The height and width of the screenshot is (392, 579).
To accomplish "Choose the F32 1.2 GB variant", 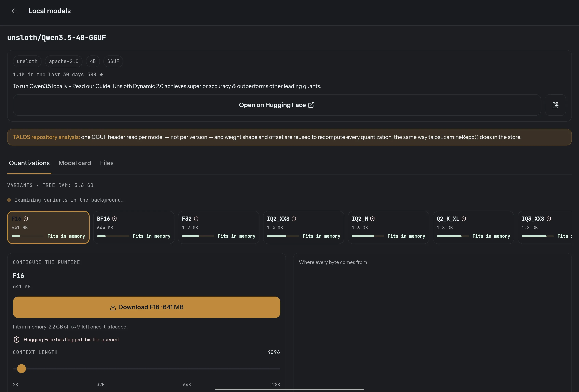I will 218,227.
